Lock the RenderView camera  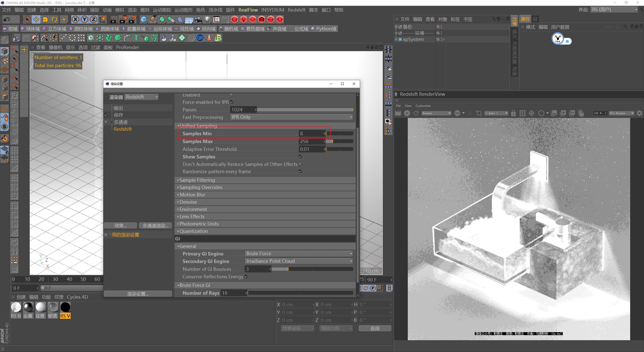pyautogui.click(x=513, y=113)
